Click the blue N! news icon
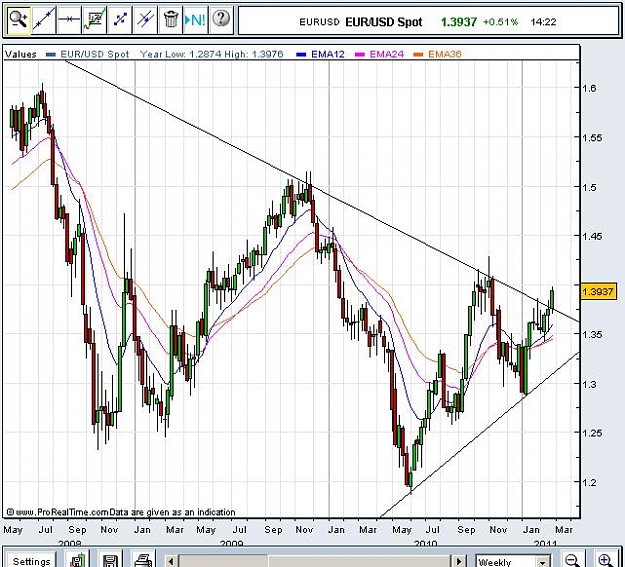 (195, 20)
